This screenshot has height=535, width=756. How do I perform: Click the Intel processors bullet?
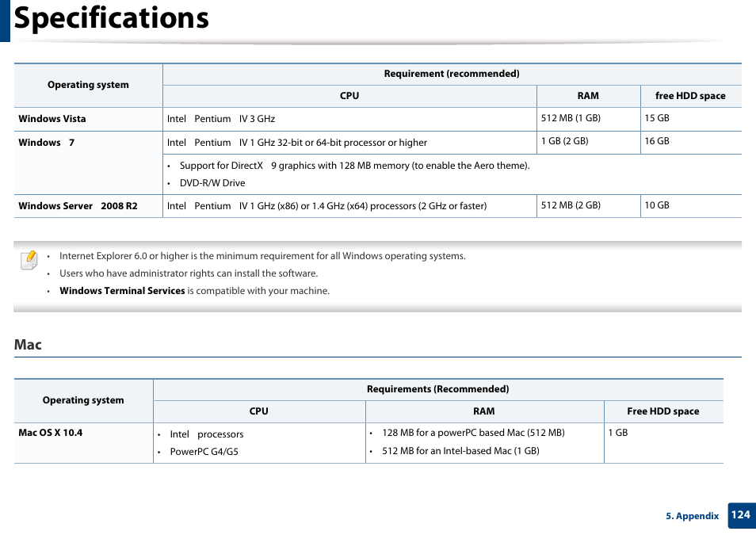click(206, 434)
